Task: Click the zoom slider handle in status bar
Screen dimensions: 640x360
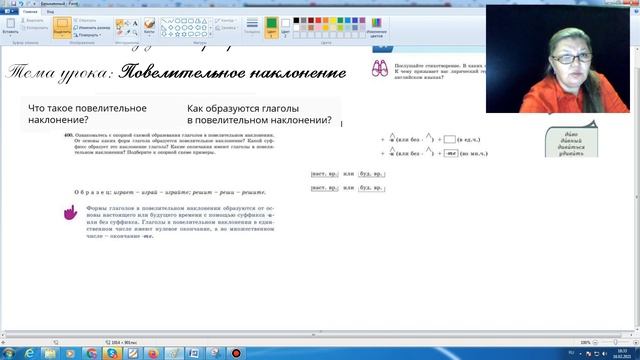Action: [x=615, y=342]
